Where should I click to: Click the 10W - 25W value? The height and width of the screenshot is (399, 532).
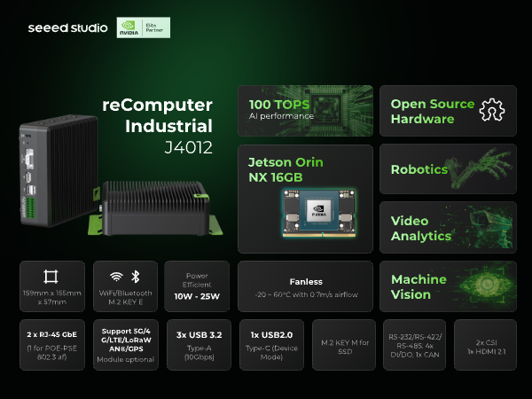point(197,296)
